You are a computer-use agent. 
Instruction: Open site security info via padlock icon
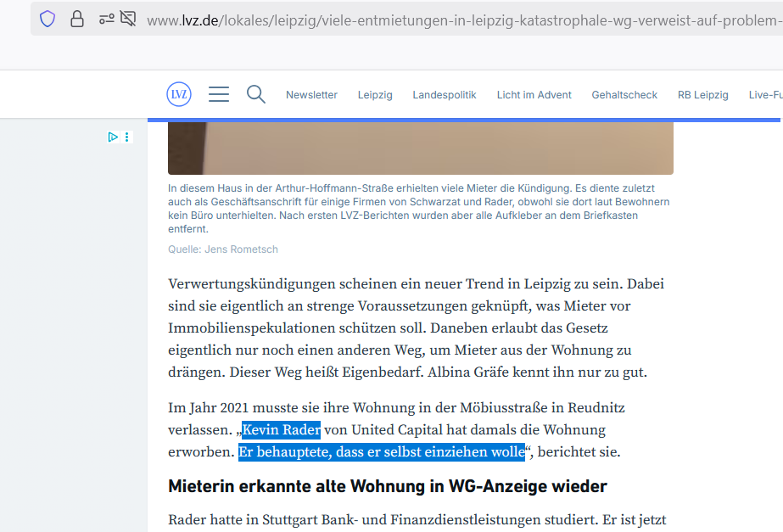point(77,19)
